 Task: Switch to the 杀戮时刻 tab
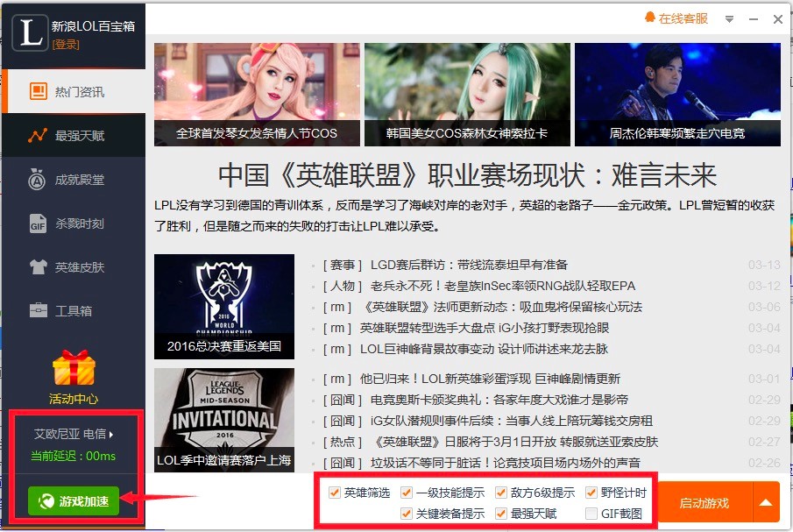(74, 223)
